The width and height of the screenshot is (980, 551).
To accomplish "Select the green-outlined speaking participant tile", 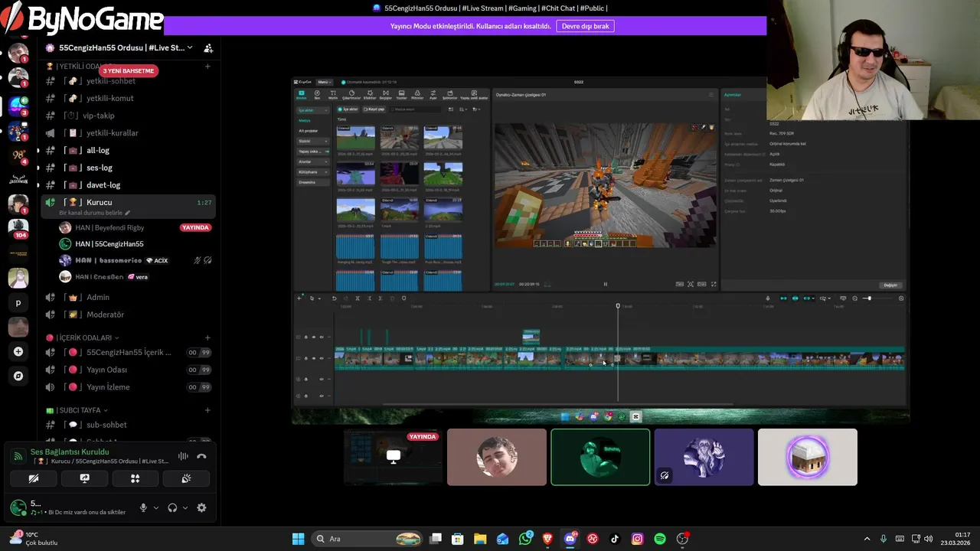I will point(600,457).
